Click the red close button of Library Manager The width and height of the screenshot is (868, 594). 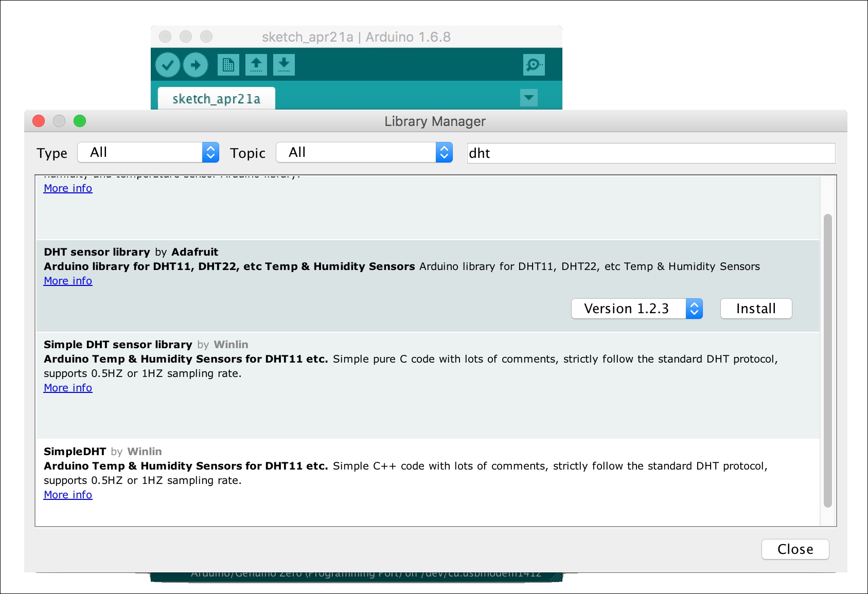[x=39, y=121]
